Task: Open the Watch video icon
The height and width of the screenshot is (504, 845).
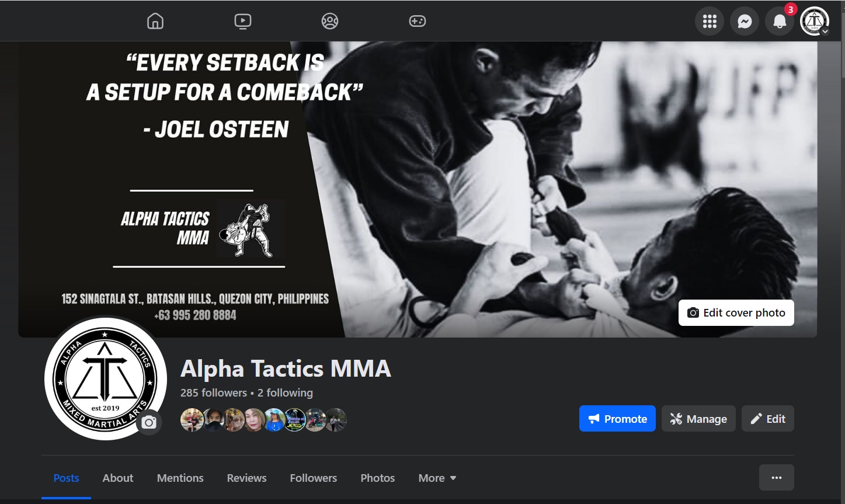Action: point(242,22)
